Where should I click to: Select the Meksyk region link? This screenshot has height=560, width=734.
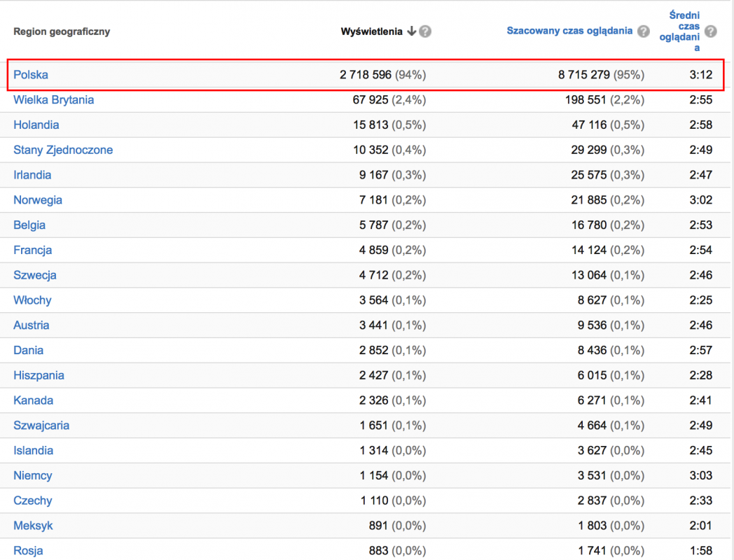[33, 526]
